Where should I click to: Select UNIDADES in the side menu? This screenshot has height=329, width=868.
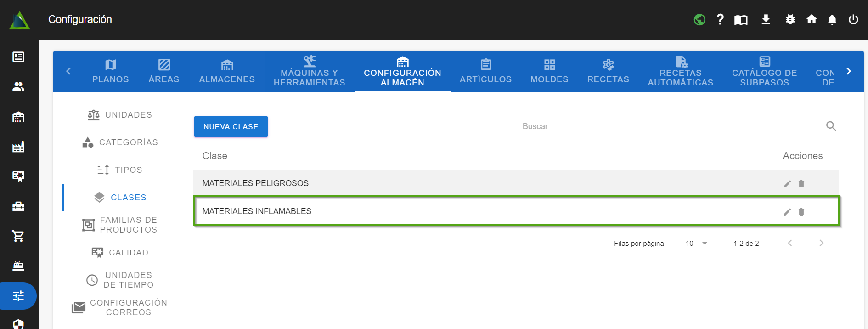click(x=120, y=115)
